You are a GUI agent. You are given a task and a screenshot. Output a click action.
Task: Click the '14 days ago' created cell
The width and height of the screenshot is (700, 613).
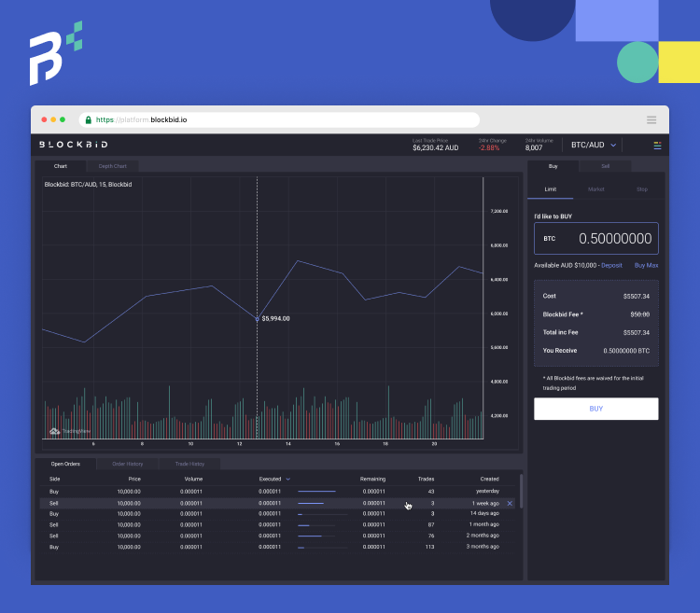pos(484,513)
